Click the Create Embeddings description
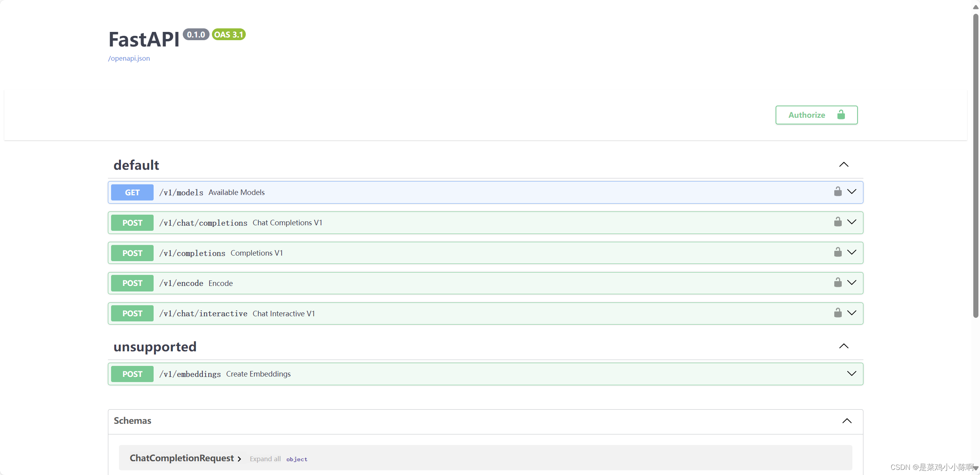 (x=258, y=374)
